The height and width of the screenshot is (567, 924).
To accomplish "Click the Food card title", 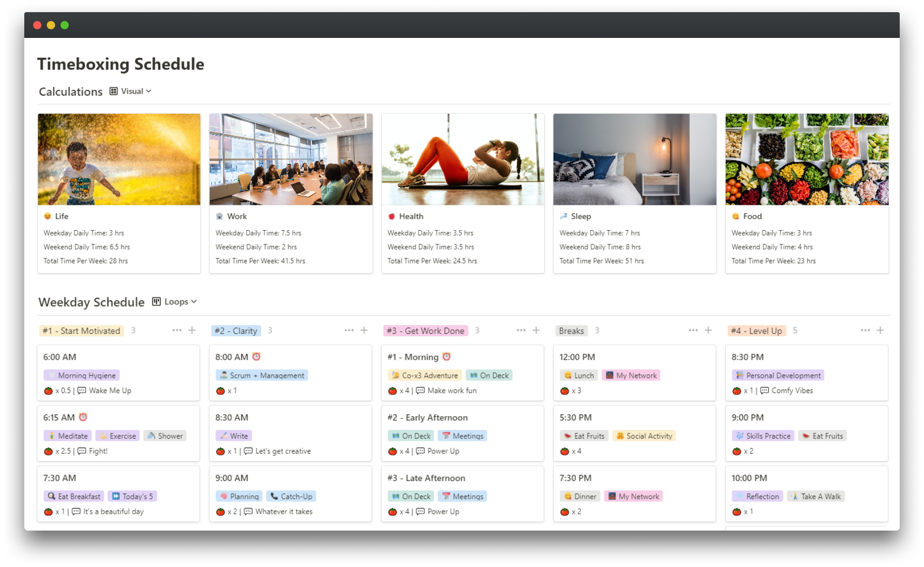I will point(752,216).
